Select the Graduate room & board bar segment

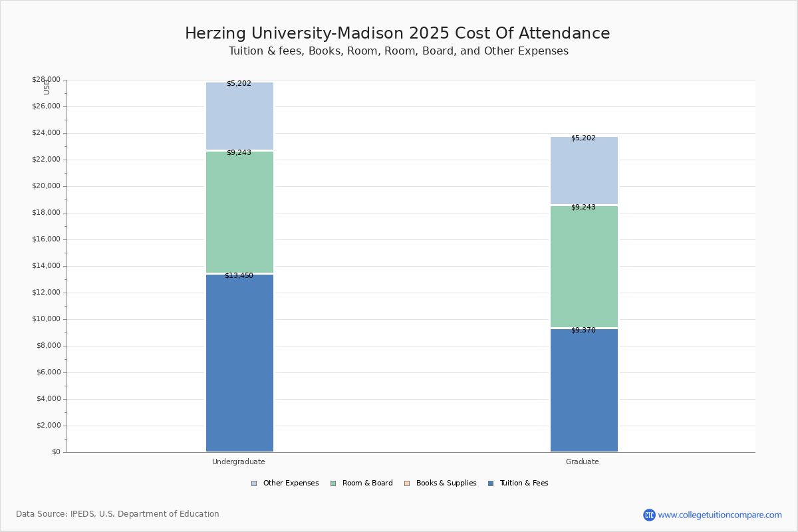584,267
